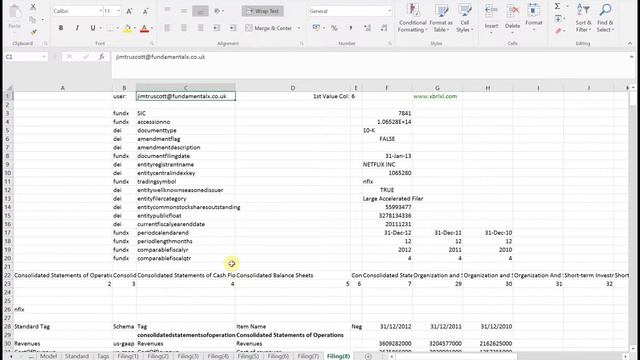Click Merge & Center button
Image resolution: width=640 pixels, height=360 pixels.
[x=269, y=28]
